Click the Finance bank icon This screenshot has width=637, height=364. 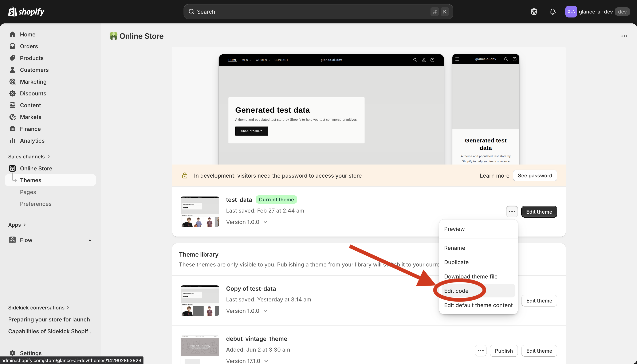click(12, 128)
